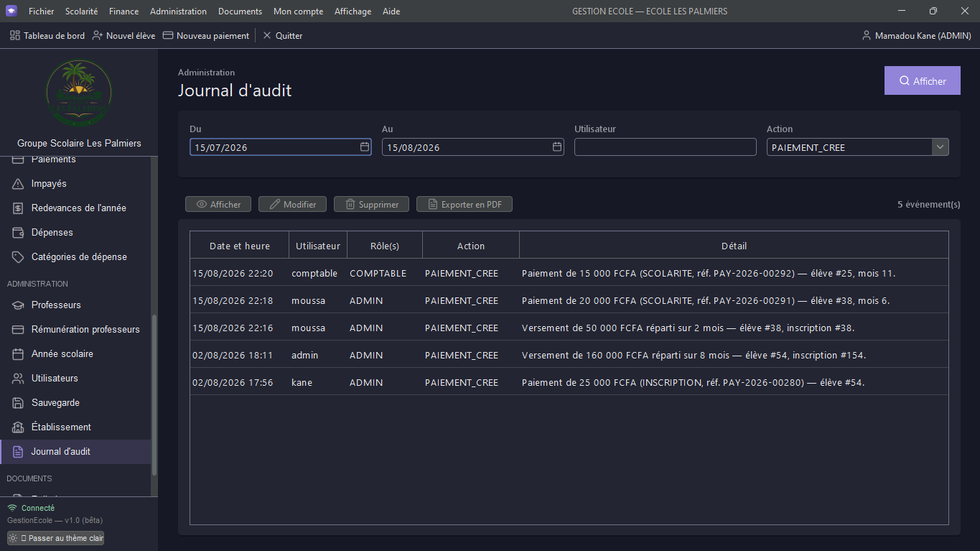This screenshot has height=551, width=980.
Task: Click the Établissement building icon
Action: (18, 427)
